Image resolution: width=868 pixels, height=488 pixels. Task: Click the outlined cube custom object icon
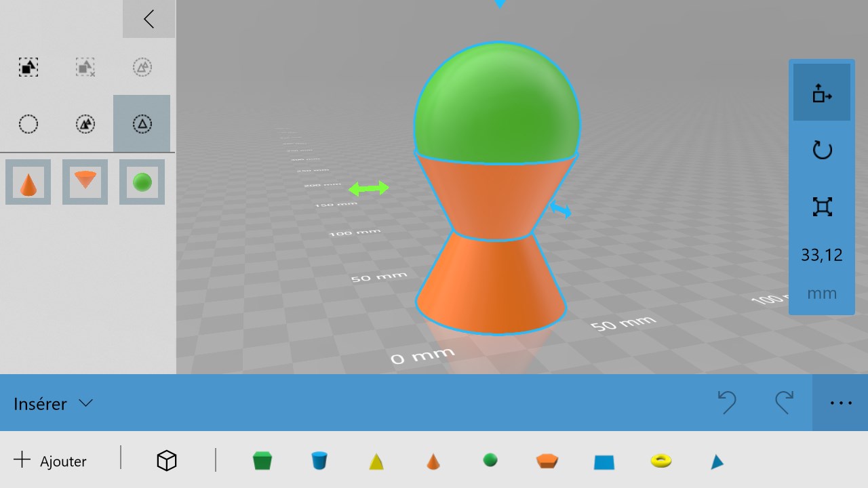pos(167,461)
